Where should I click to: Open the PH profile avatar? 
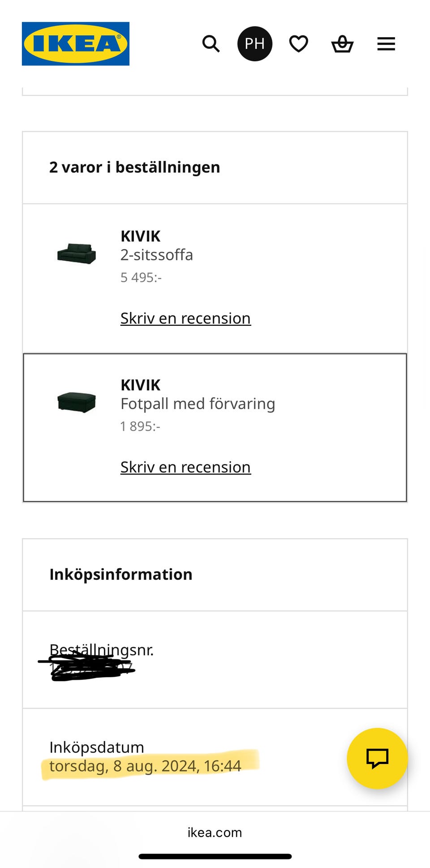pyautogui.click(x=255, y=44)
